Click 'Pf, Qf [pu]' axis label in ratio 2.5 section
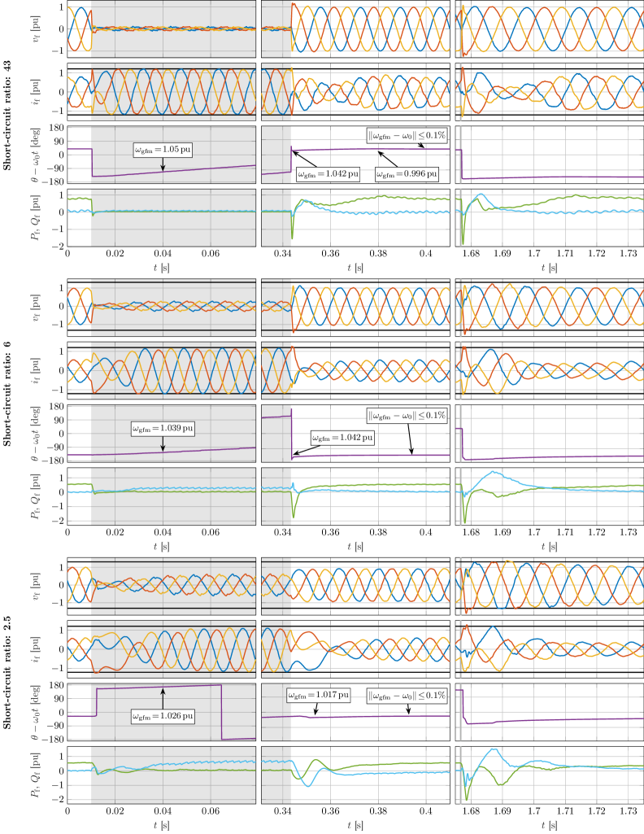The height and width of the screenshot is (834, 644). tap(35, 775)
